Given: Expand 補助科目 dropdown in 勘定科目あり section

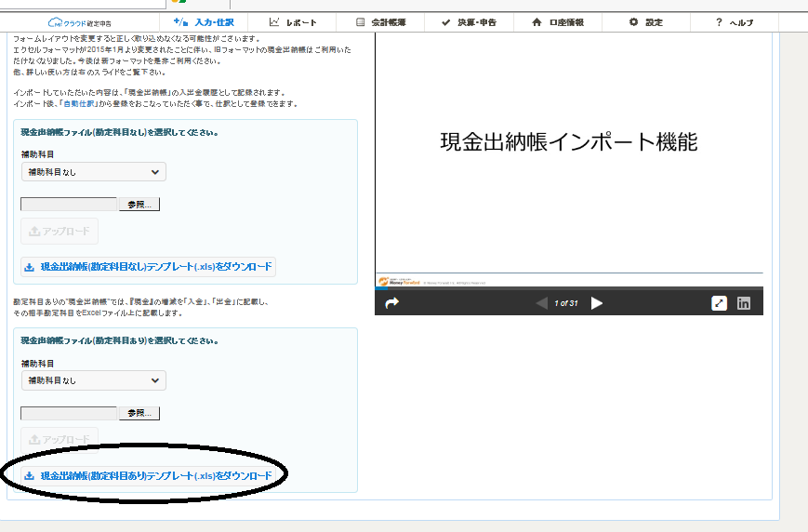Looking at the screenshot, I should 94,380.
